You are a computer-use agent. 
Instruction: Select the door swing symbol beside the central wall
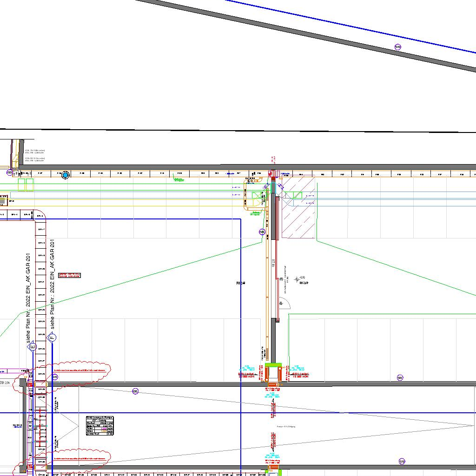[x=284, y=304]
